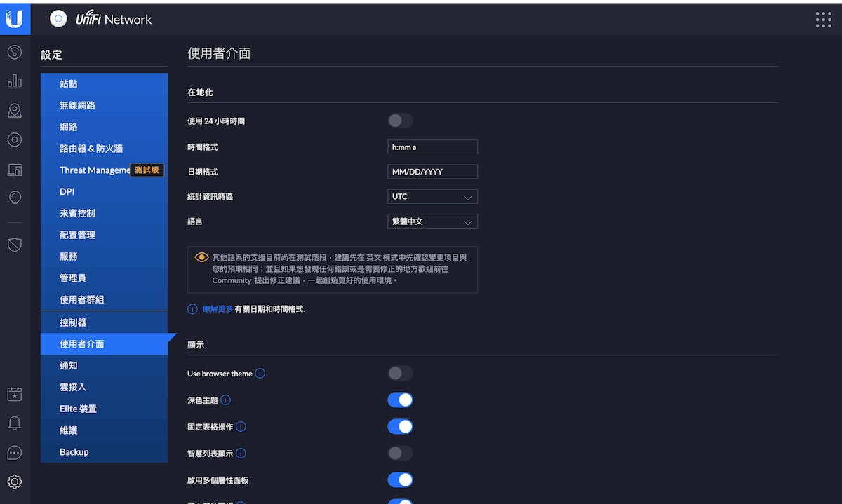Enable 智慧列表顯示 switch
842x504 pixels.
tap(400, 454)
